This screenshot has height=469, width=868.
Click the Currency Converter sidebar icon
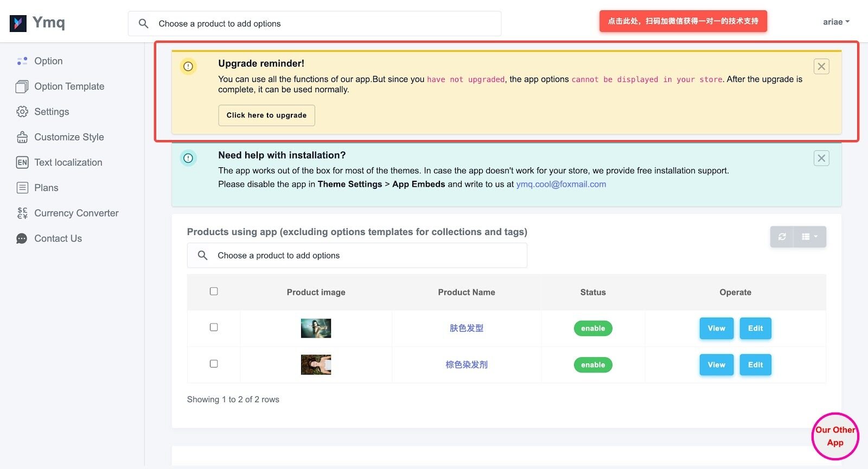coord(22,213)
